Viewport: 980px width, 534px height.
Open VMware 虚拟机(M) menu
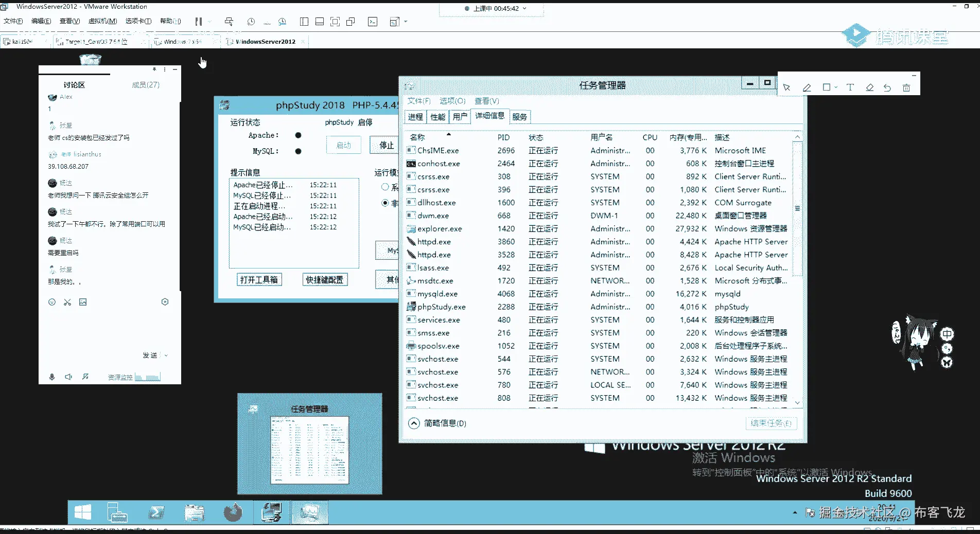click(102, 21)
